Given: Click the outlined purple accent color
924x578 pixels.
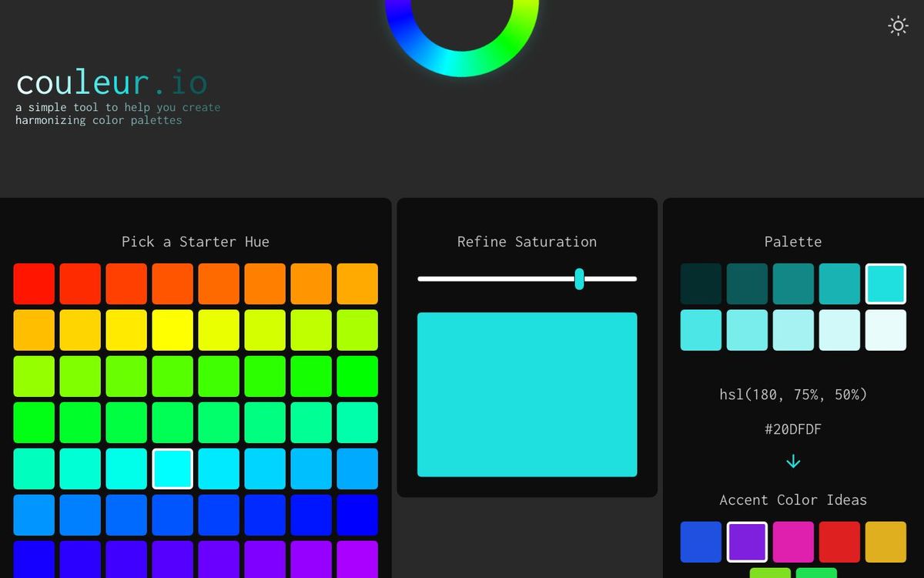Looking at the screenshot, I should tap(747, 542).
